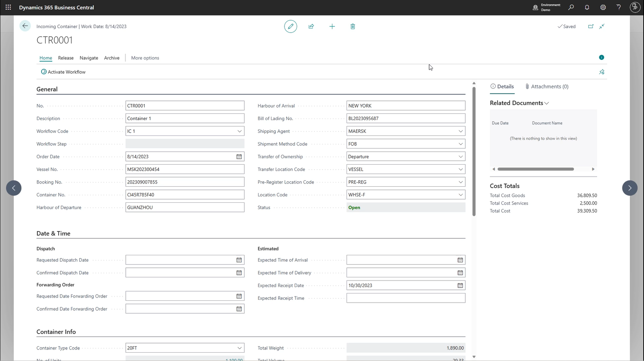This screenshot has width=644, height=361.
Task: Open calendar for Expected Receipt Date
Action: click(x=460, y=285)
